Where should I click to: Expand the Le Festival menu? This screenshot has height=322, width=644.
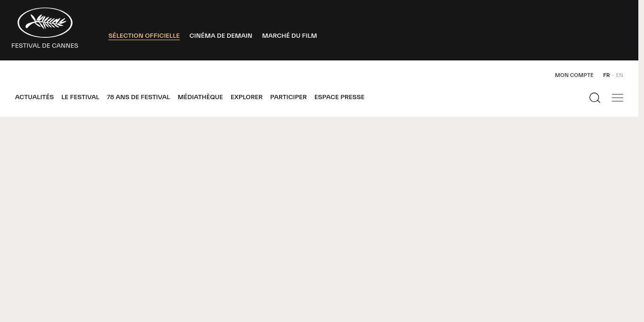(80, 97)
